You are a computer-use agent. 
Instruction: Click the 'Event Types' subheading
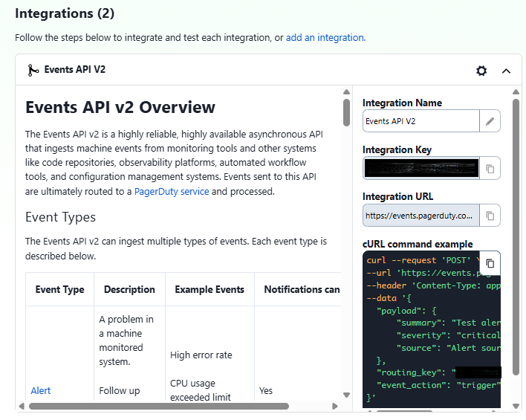coord(60,217)
